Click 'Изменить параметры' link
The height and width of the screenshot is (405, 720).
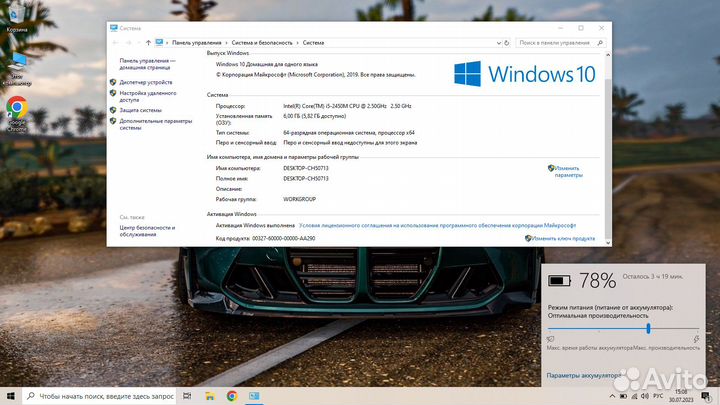pos(568,171)
